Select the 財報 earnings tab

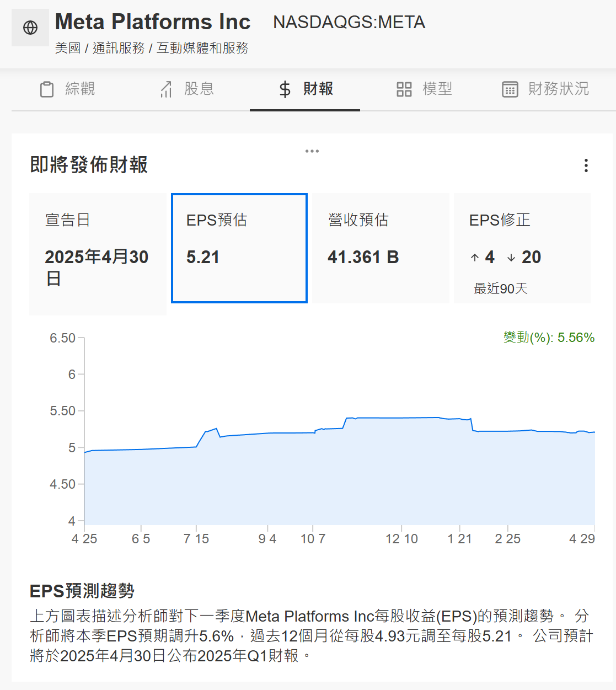point(305,89)
